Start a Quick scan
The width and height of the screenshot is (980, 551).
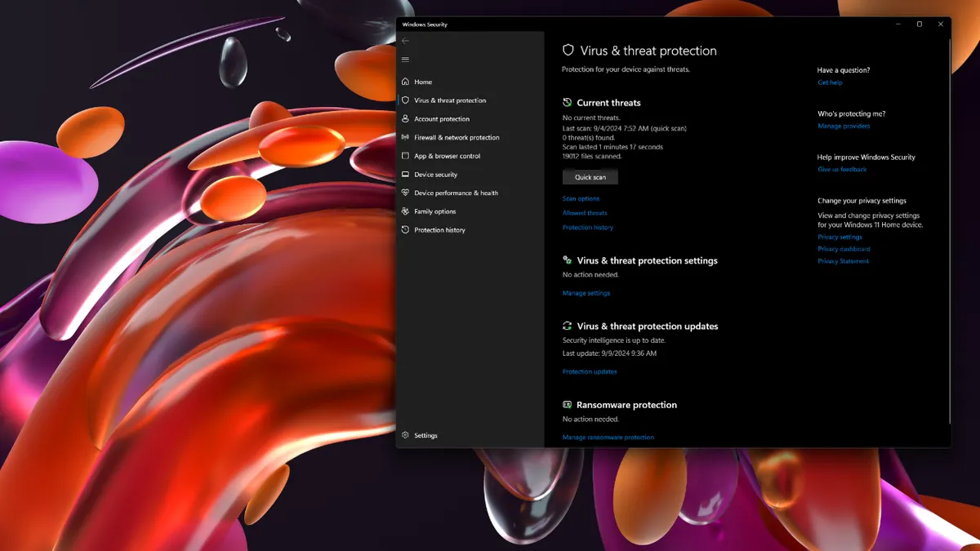point(590,177)
